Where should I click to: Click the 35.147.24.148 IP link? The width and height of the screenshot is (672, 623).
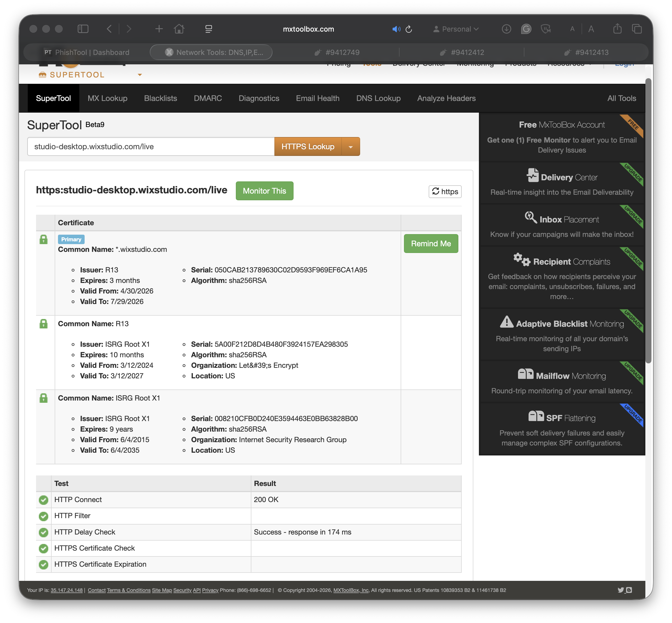tap(66, 590)
